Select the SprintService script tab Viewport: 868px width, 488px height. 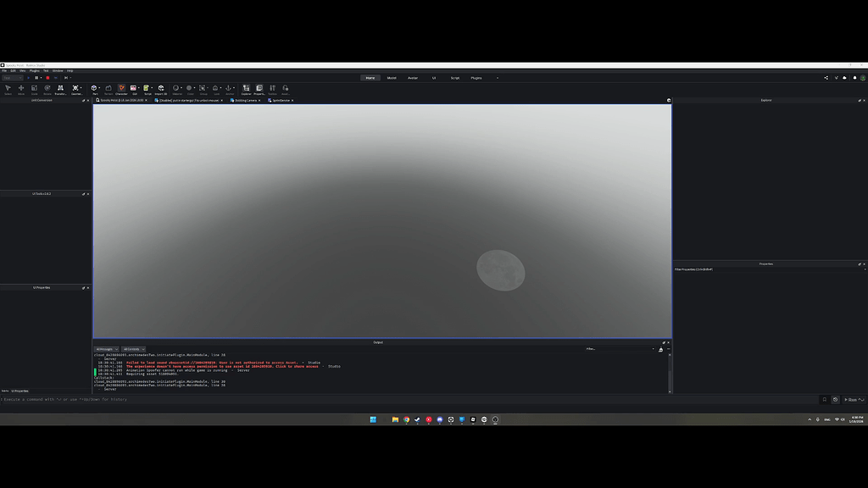pyautogui.click(x=279, y=100)
